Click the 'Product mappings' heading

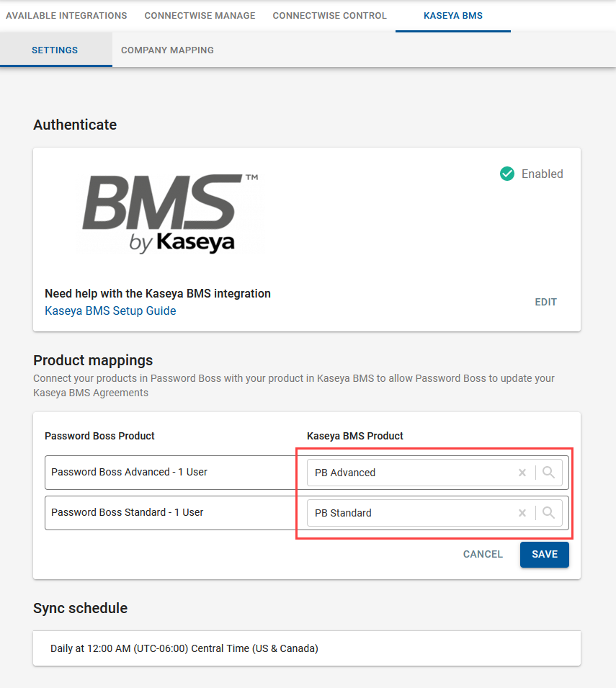click(93, 360)
